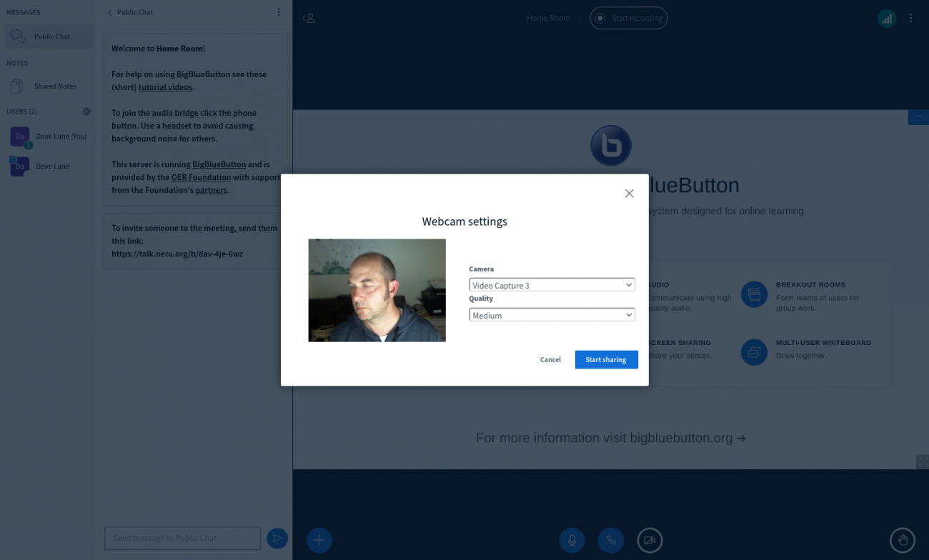Open the Quality dropdown
Image resolution: width=929 pixels, height=560 pixels.
(x=552, y=315)
